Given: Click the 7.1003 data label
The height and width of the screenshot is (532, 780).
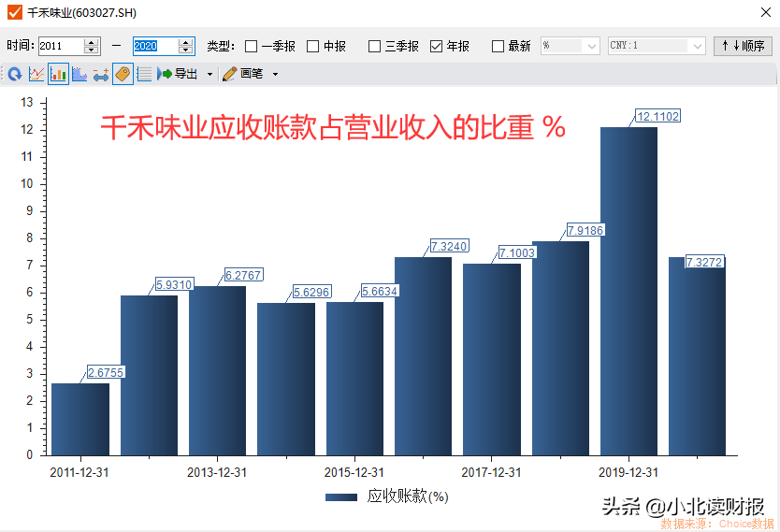Looking at the screenshot, I should tap(517, 253).
